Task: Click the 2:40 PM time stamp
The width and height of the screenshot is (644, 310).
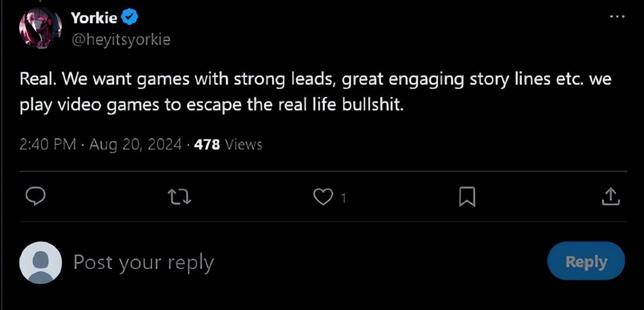Action: click(47, 144)
